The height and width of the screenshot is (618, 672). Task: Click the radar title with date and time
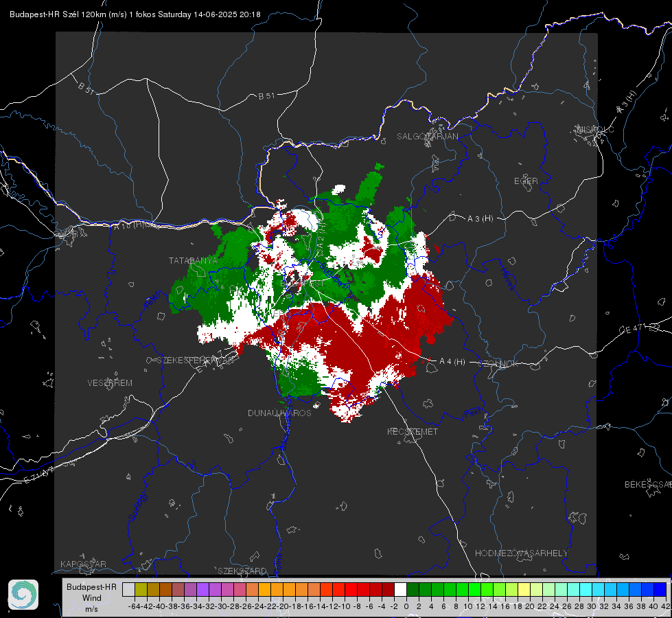pos(135,14)
